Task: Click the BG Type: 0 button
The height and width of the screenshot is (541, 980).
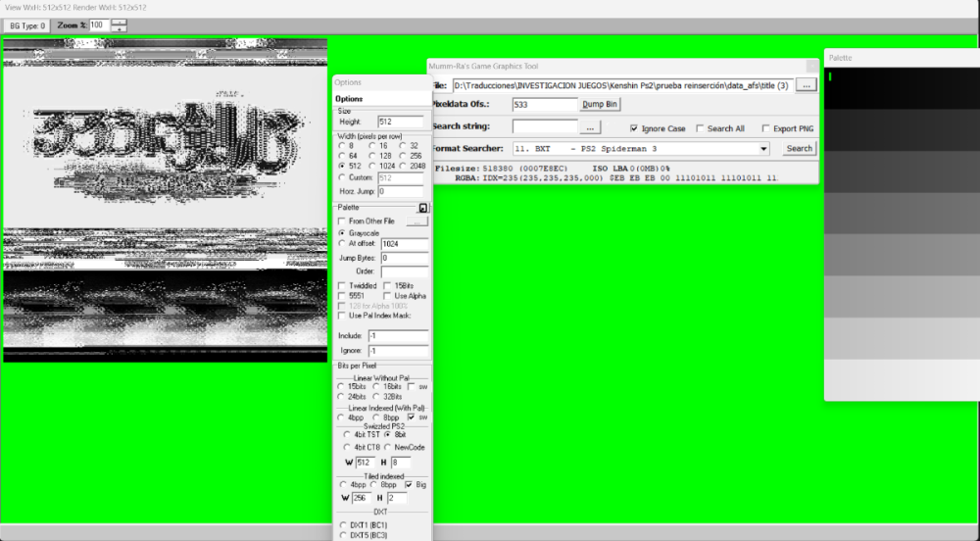Action: click(26, 25)
